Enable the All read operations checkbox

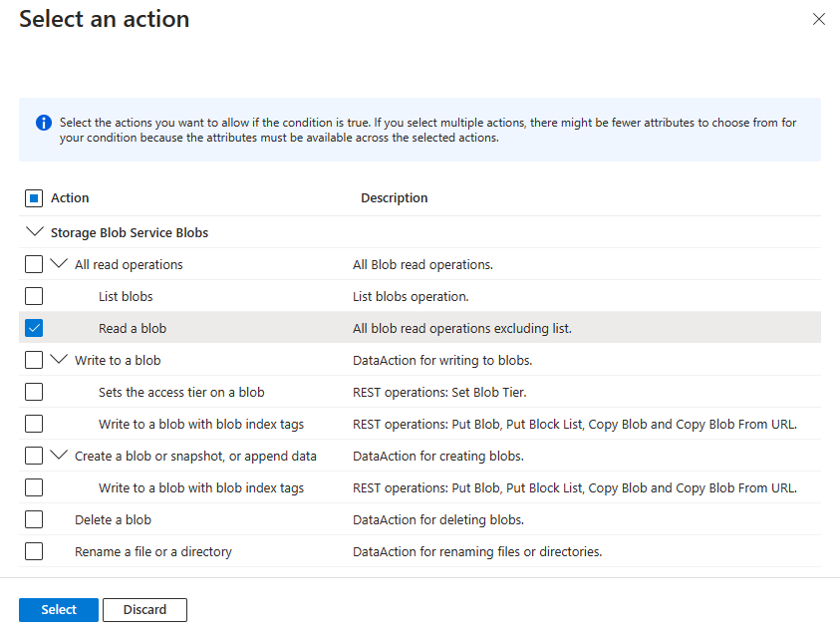[x=34, y=263]
